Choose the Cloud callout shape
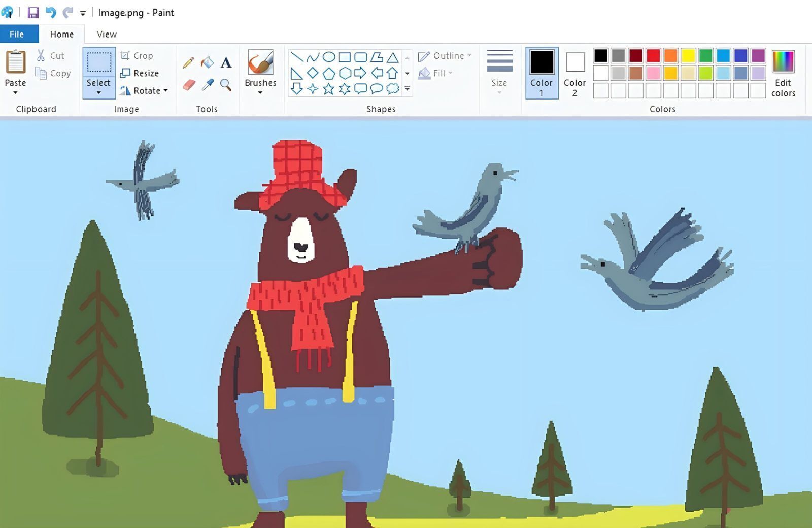The height and width of the screenshot is (528, 812). (393, 89)
